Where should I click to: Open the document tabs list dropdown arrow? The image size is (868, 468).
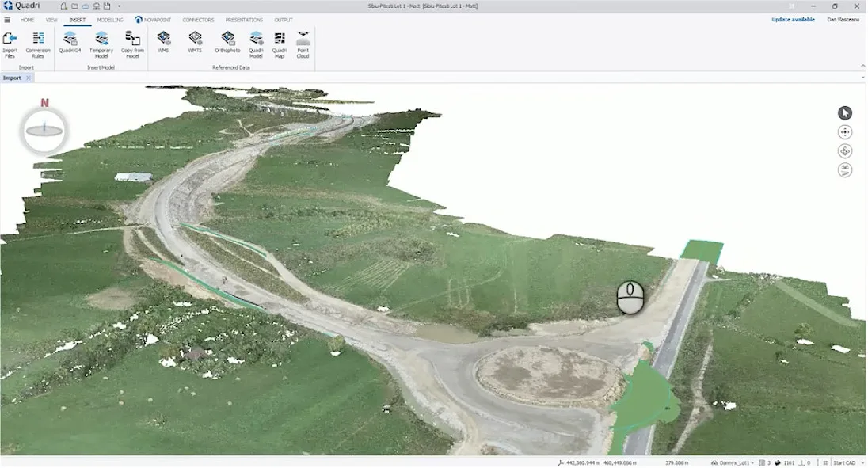click(862, 78)
